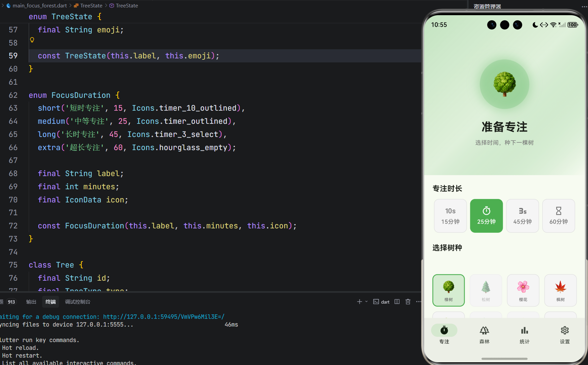Select the dart terminal session
588x365 pixels.
(x=381, y=302)
